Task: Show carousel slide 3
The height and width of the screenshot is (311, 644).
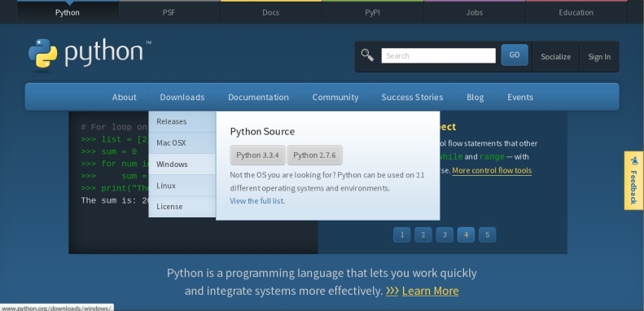Action: pos(445,235)
